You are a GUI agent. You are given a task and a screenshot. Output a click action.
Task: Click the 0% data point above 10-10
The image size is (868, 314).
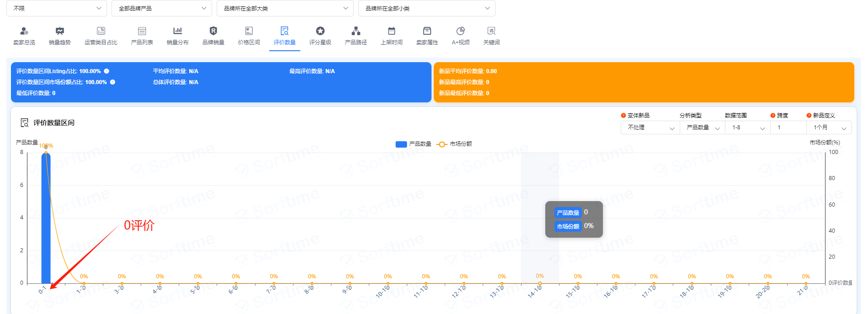pyautogui.click(x=388, y=283)
